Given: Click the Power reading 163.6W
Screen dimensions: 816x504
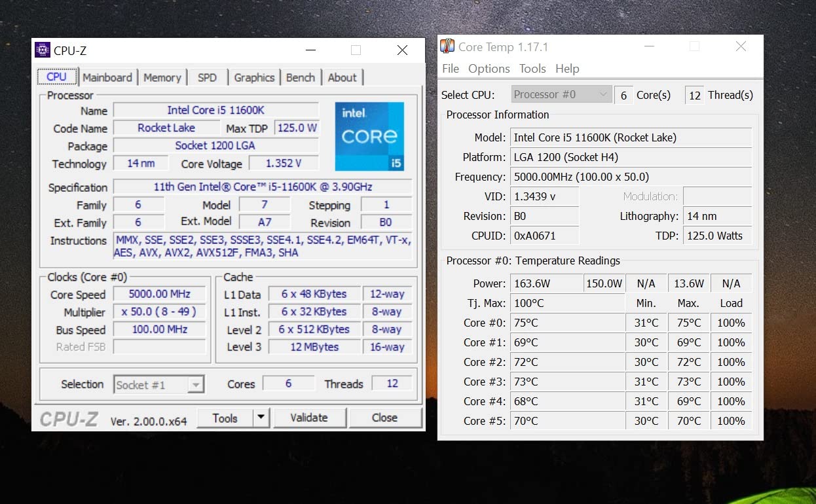Looking at the screenshot, I should (546, 283).
